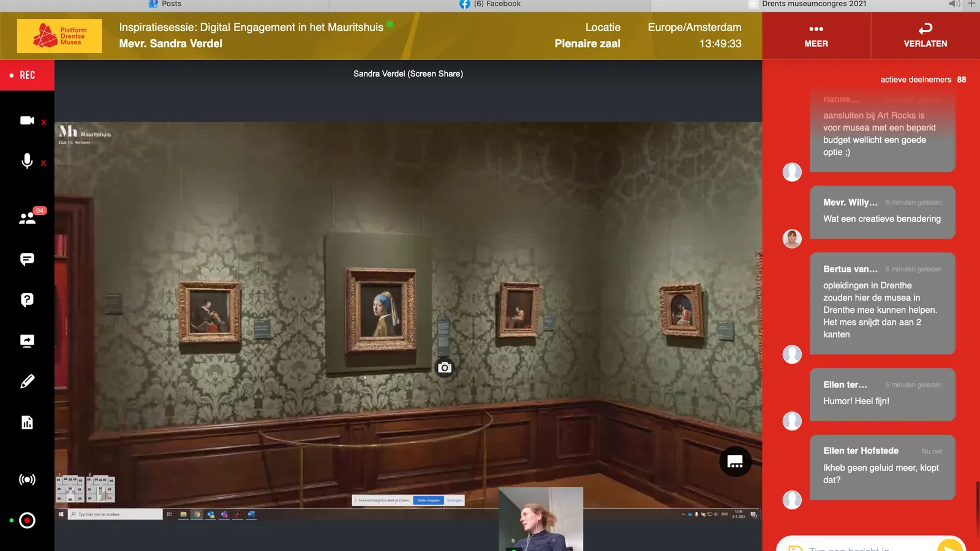Expand hidden icons in the Windows system tray
Image resolution: width=980 pixels, height=551 pixels.
[x=684, y=514]
